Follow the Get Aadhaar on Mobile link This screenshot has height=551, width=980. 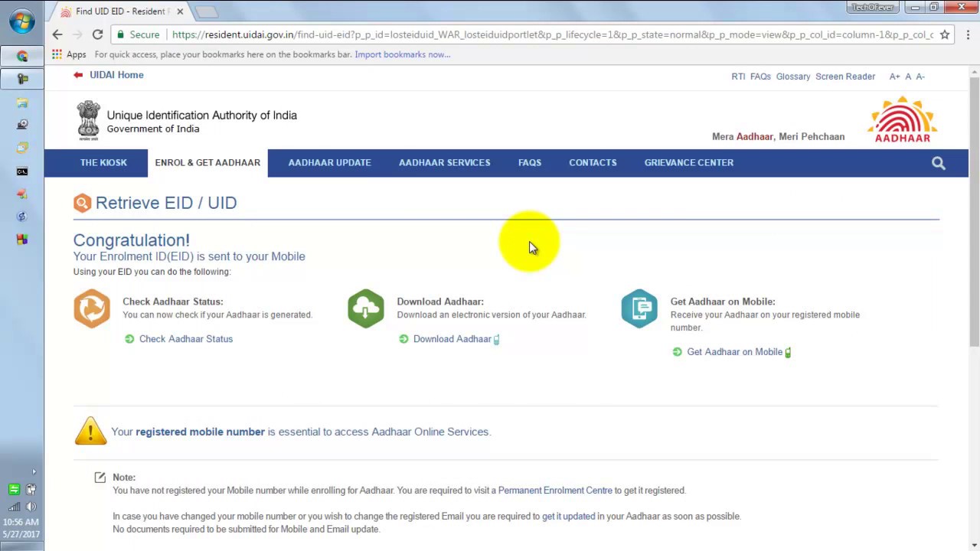point(735,352)
